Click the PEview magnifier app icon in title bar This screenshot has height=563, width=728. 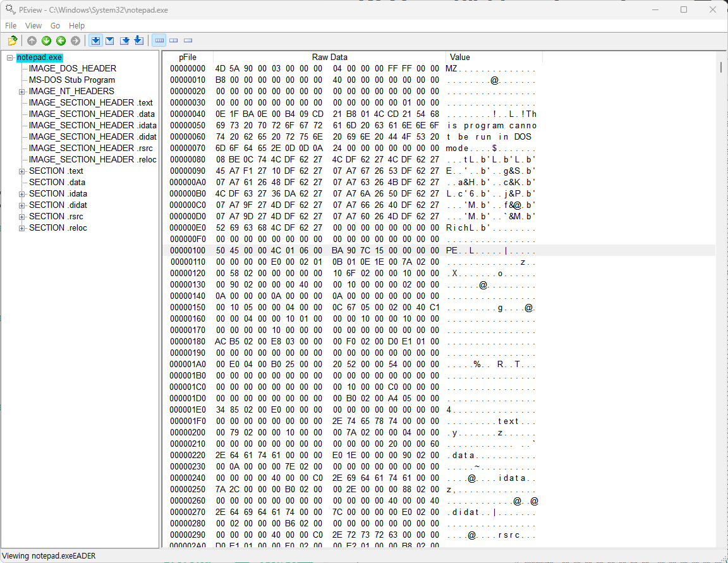pyautogui.click(x=10, y=9)
